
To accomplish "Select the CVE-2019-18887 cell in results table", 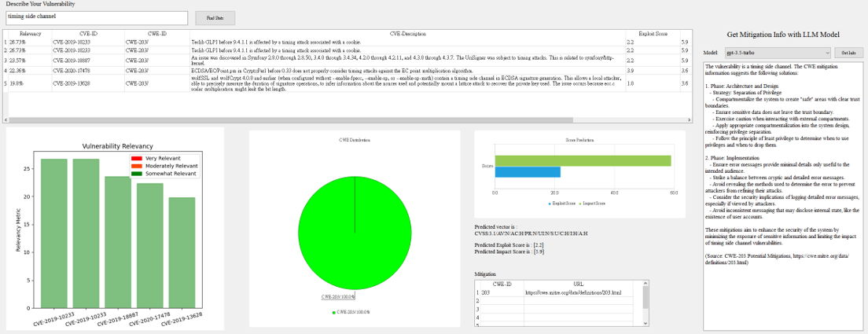I will 88,61.
